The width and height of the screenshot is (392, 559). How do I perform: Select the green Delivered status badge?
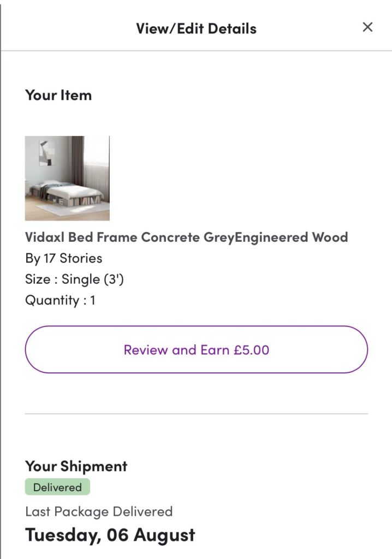[57, 487]
